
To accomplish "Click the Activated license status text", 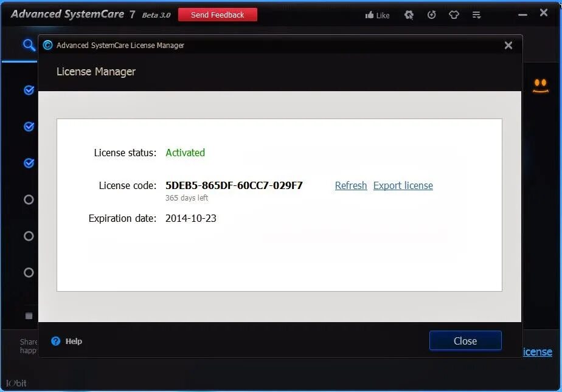I will pyautogui.click(x=186, y=153).
